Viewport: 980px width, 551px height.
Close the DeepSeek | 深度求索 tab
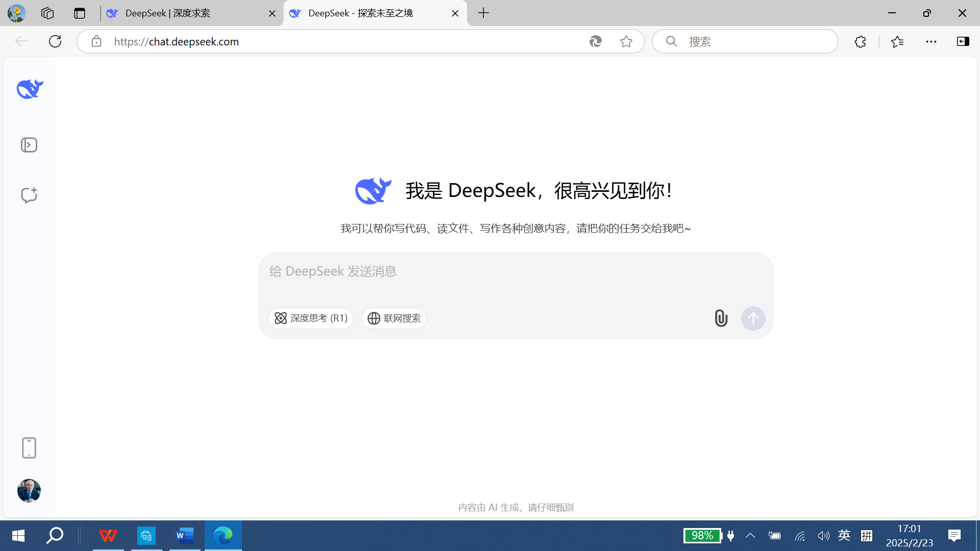(x=272, y=14)
